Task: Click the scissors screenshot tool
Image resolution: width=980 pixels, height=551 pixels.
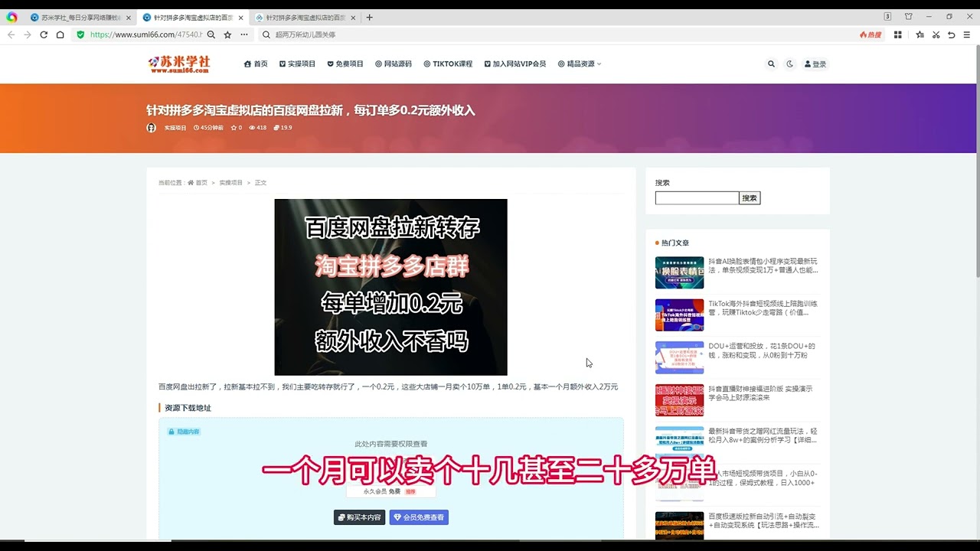Action: [936, 34]
